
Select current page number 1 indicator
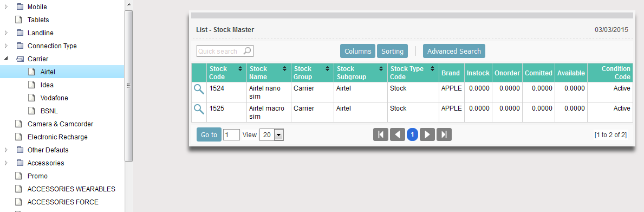pyautogui.click(x=412, y=135)
